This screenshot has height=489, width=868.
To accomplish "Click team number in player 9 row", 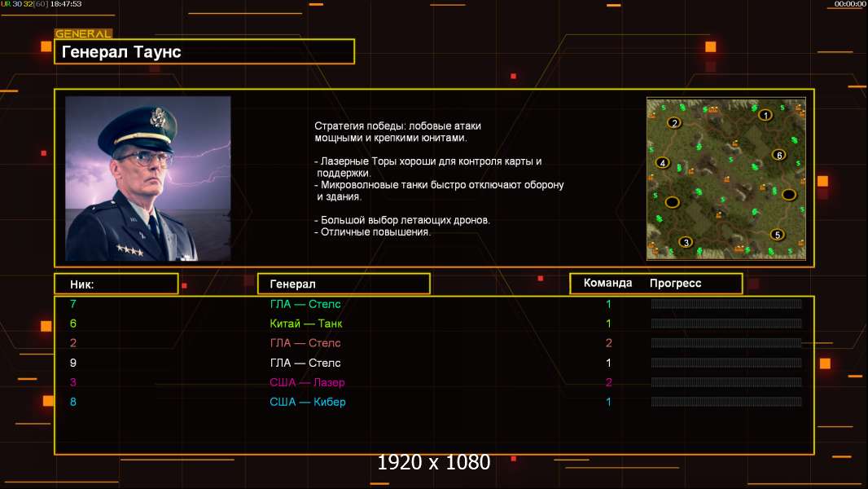I will coord(608,363).
